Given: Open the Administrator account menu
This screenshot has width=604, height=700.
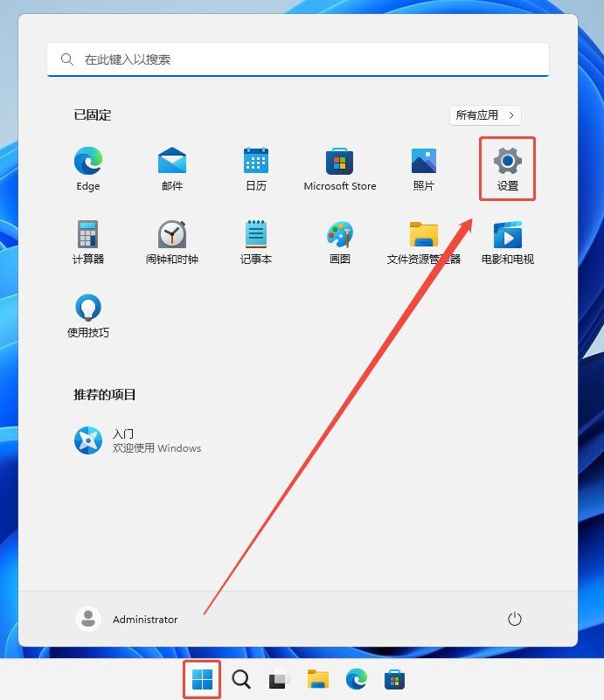Looking at the screenshot, I should click(x=127, y=620).
